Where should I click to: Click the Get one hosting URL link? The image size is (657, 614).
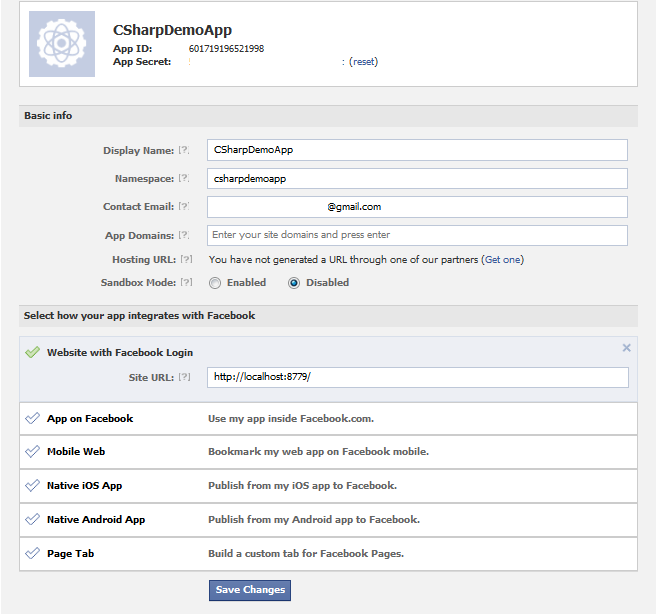(x=503, y=259)
